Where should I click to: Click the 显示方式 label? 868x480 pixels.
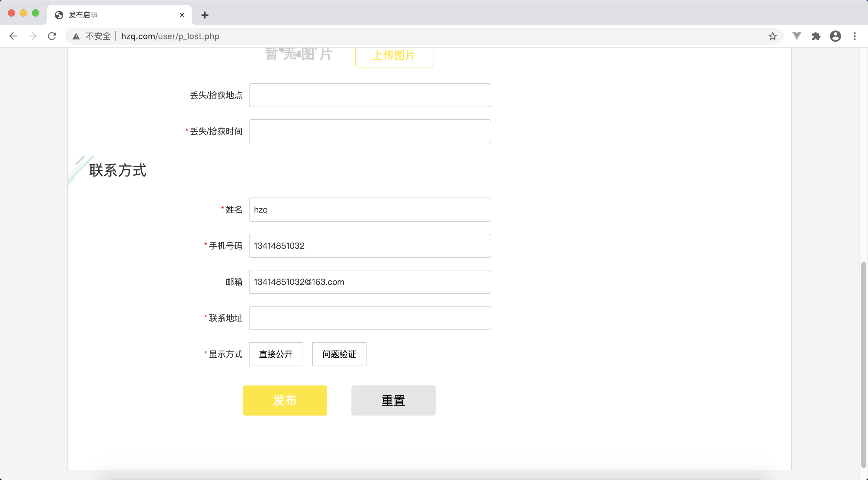(x=225, y=354)
